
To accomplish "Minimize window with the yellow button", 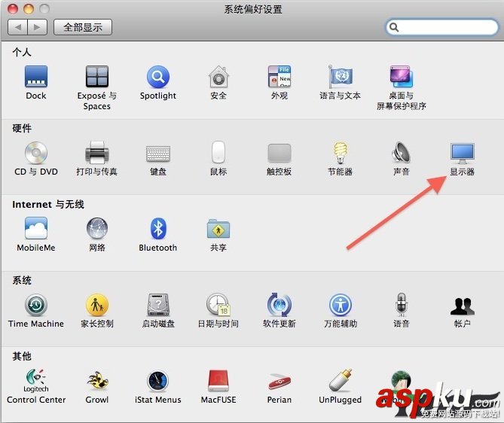I will point(29,8).
